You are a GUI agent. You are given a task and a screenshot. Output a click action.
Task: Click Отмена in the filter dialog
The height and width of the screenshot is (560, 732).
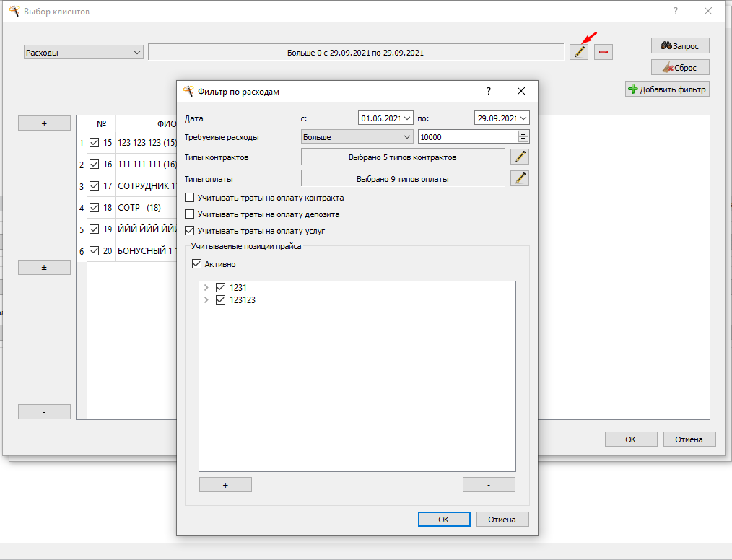(502, 520)
